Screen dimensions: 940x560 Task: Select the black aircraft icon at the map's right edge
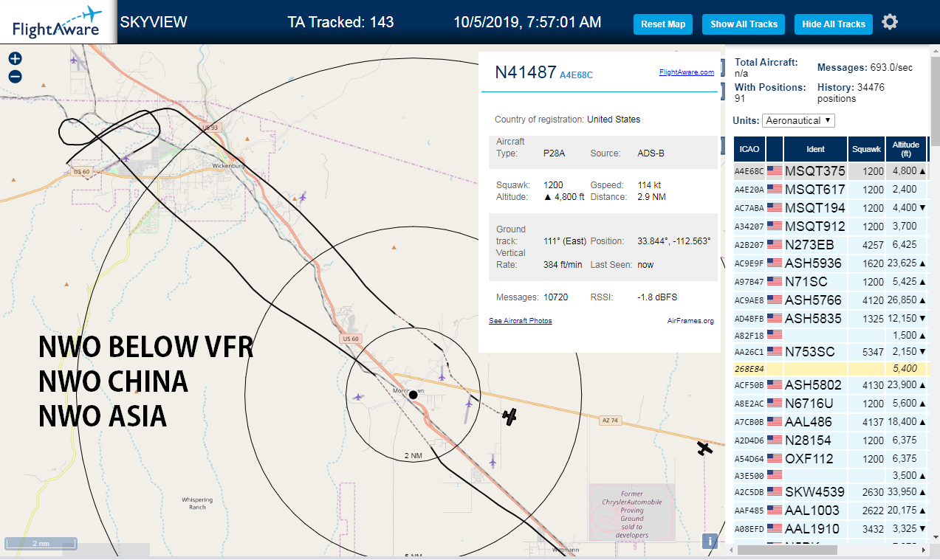click(x=705, y=448)
